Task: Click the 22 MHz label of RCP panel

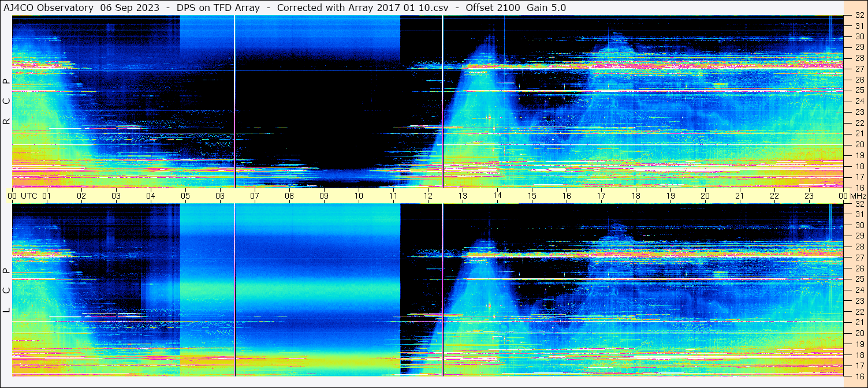Action: [x=859, y=123]
